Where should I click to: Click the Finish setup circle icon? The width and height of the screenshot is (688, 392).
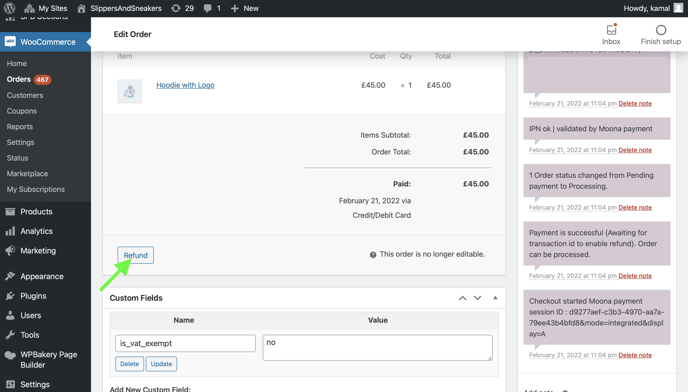661,30
